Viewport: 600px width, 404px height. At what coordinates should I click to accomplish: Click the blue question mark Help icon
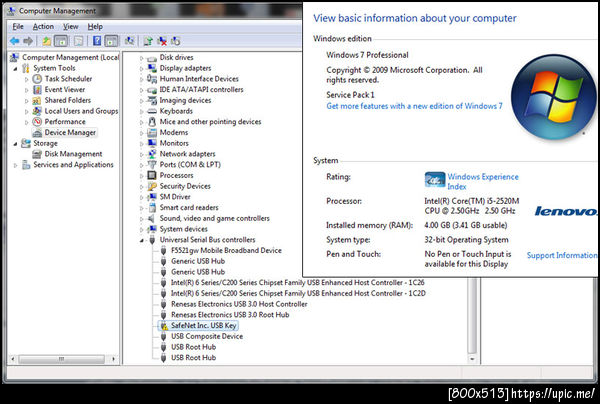97,41
